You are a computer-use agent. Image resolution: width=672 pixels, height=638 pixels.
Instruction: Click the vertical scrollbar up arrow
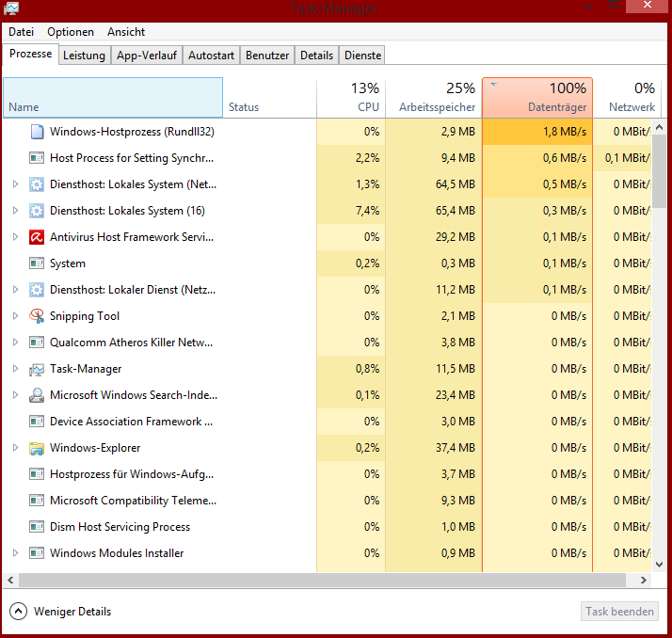tap(659, 127)
